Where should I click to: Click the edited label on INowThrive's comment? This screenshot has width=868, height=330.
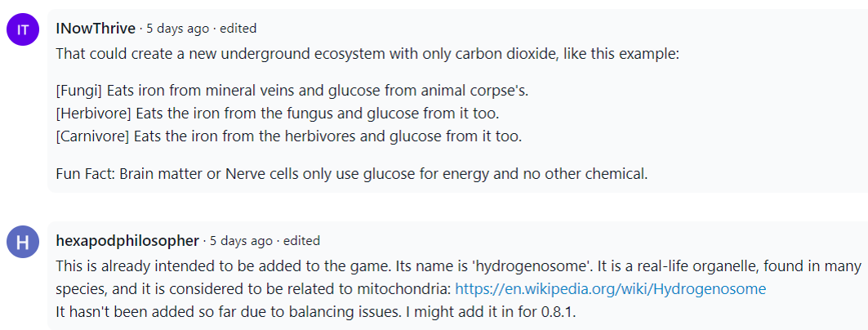coord(238,29)
